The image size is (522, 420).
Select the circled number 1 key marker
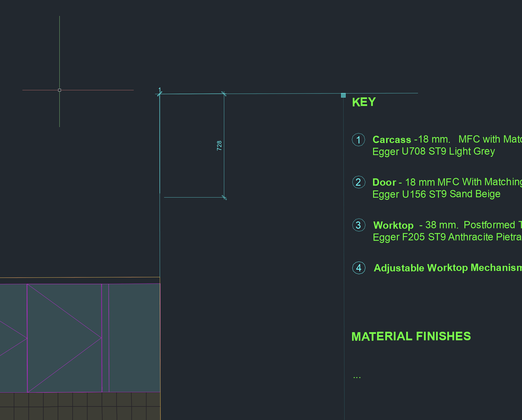pos(358,140)
